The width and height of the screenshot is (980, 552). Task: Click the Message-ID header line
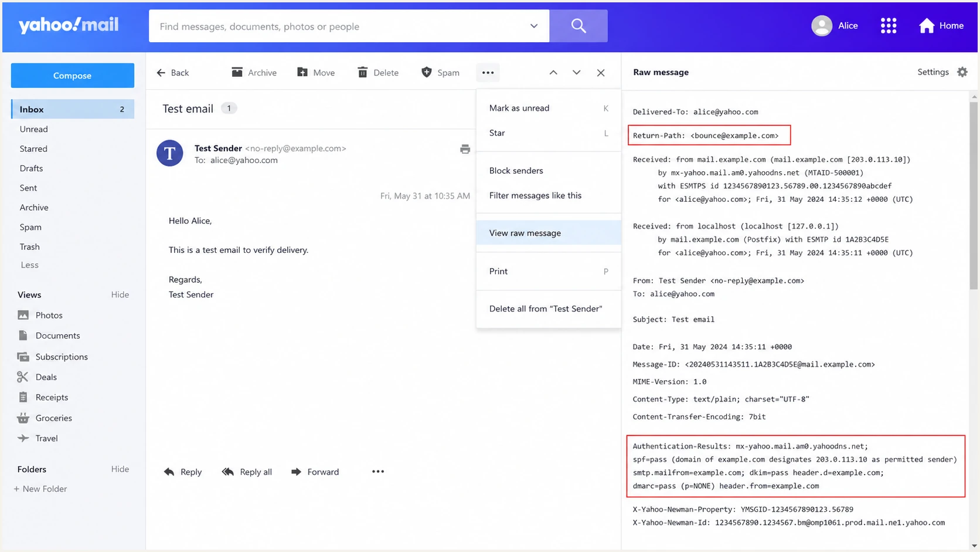pyautogui.click(x=754, y=364)
